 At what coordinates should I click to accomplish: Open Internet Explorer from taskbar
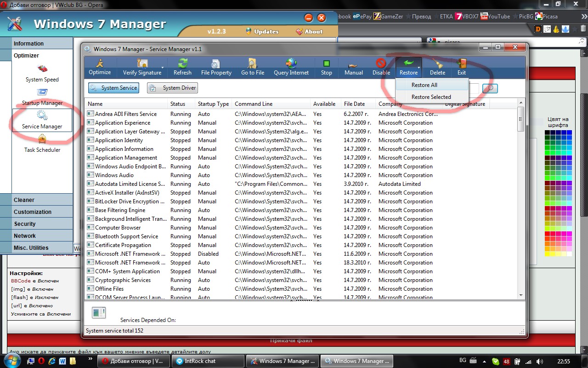pos(52,361)
